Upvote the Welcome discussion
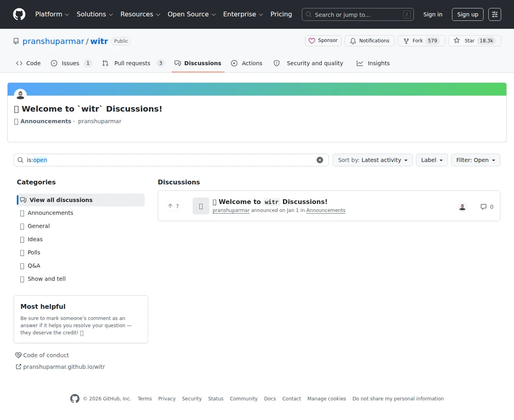514x420 pixels. [x=174, y=206]
